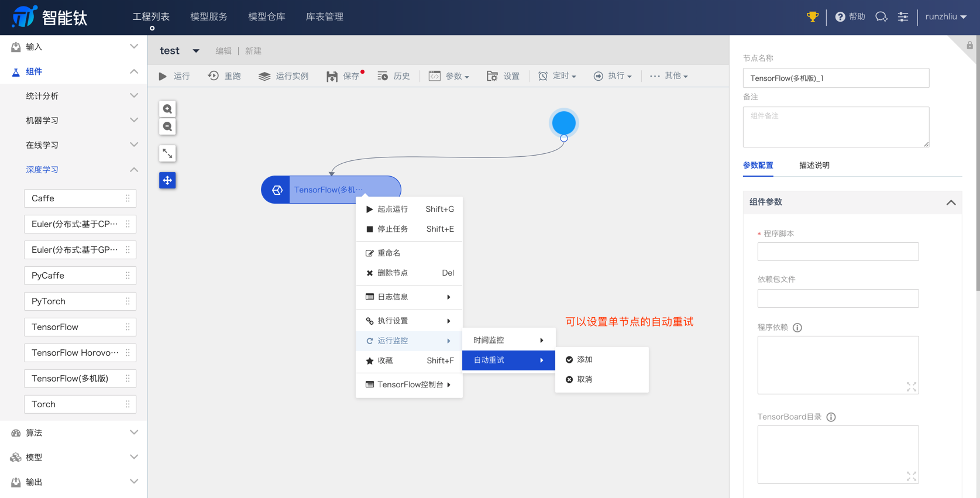The image size is (980, 498).
Task: Open the chat message icon
Action: (x=881, y=17)
